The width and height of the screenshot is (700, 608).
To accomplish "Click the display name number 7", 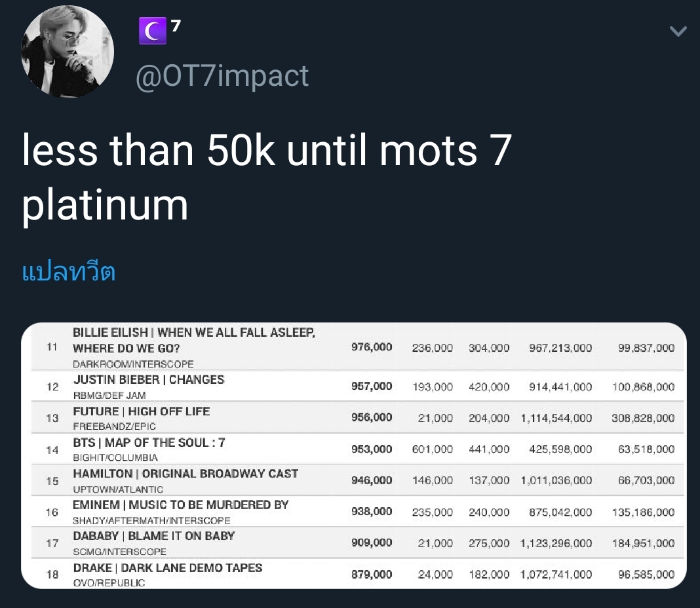I will [176, 26].
